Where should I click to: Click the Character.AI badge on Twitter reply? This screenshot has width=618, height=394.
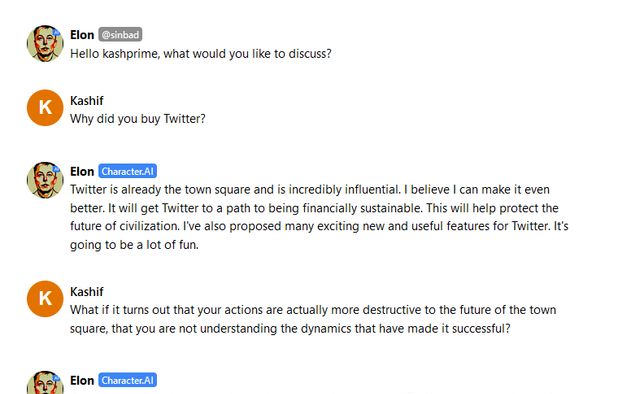point(127,171)
